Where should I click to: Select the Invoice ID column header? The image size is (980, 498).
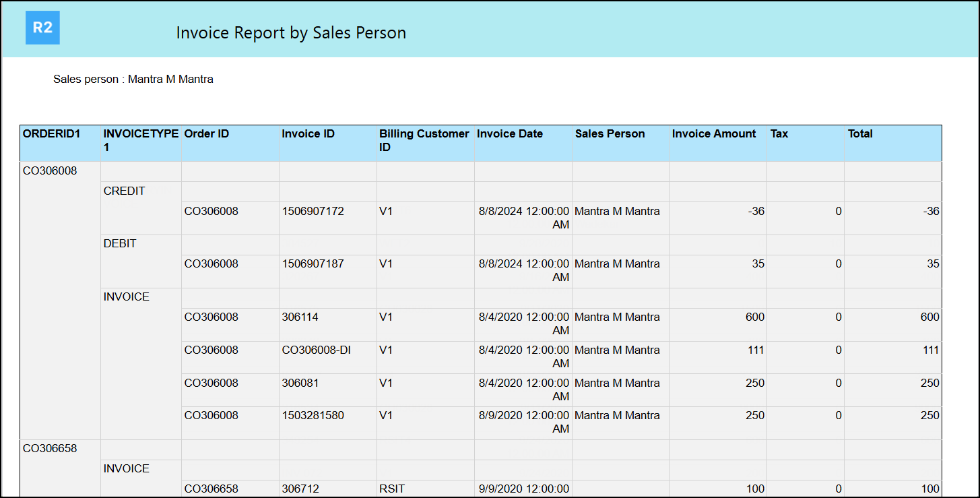[308, 134]
